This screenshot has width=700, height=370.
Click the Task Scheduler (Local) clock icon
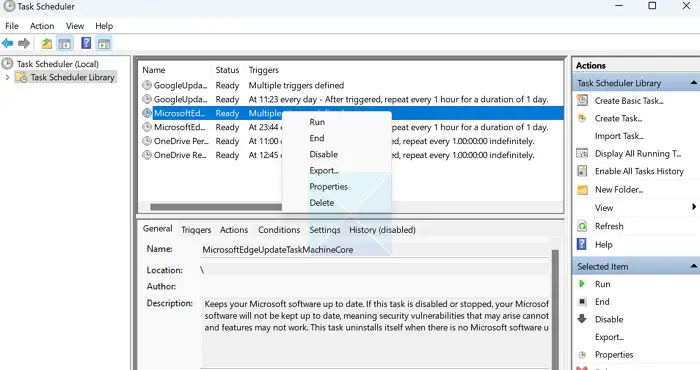click(8, 63)
